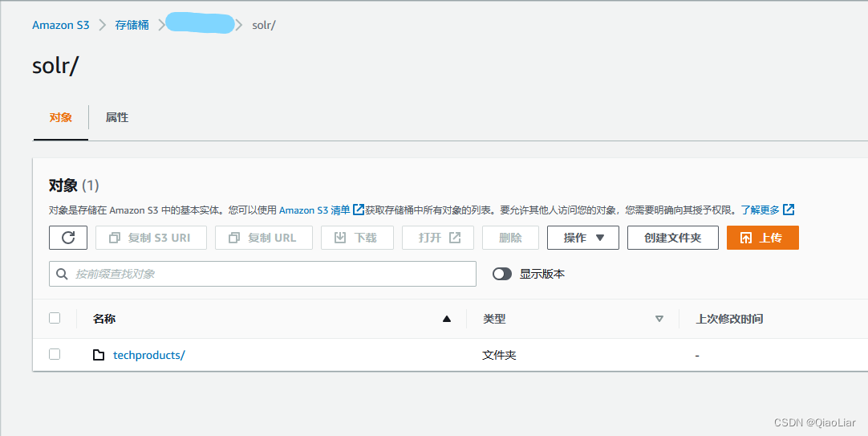
Task: Click the 名称 column header
Action: [104, 319]
